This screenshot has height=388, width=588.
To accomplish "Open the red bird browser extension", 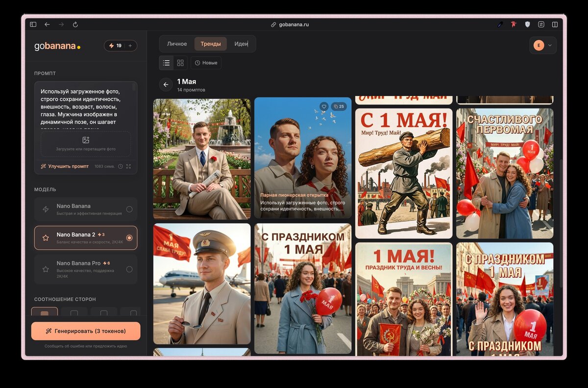I will coord(514,24).
